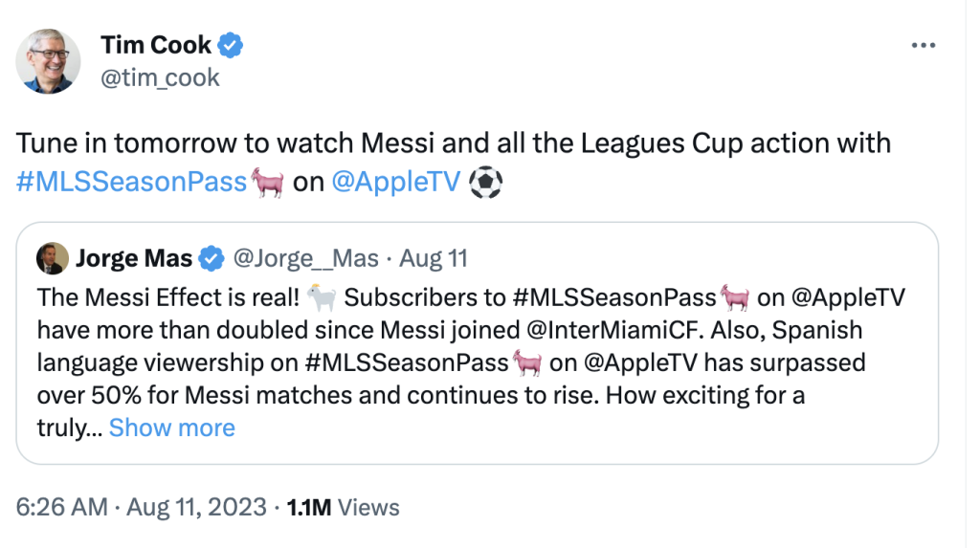This screenshot has height=548, width=980.
Task: Click Jorge Mas's small profile picture
Action: click(x=53, y=258)
